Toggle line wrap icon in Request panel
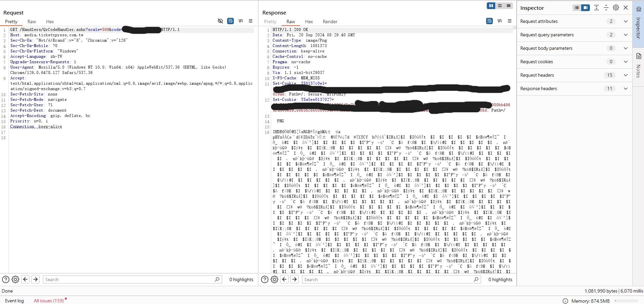This screenshot has height=304, width=644. pyautogui.click(x=230, y=21)
